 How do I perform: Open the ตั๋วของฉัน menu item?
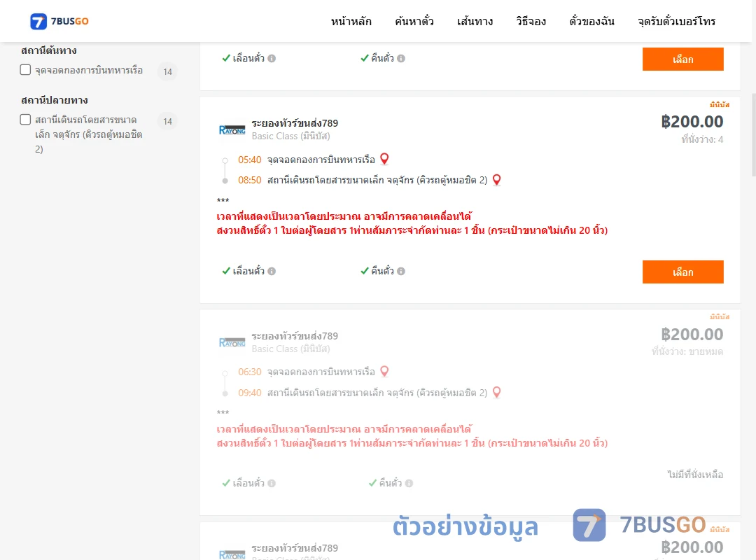[x=591, y=21]
